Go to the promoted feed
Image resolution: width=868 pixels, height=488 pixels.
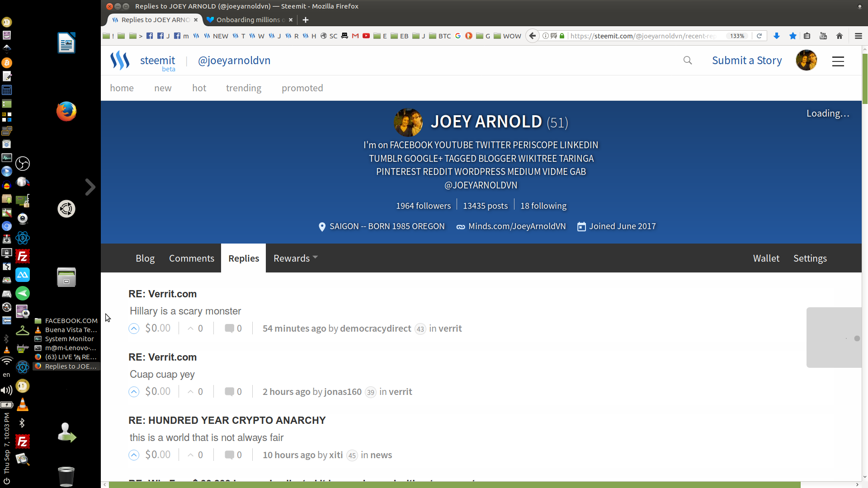(x=302, y=88)
